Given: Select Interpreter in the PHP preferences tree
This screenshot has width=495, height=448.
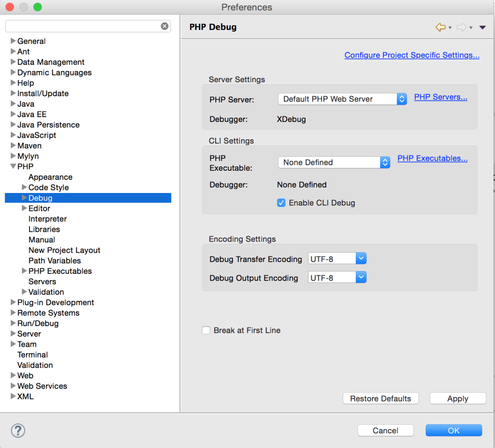Looking at the screenshot, I should (x=47, y=219).
